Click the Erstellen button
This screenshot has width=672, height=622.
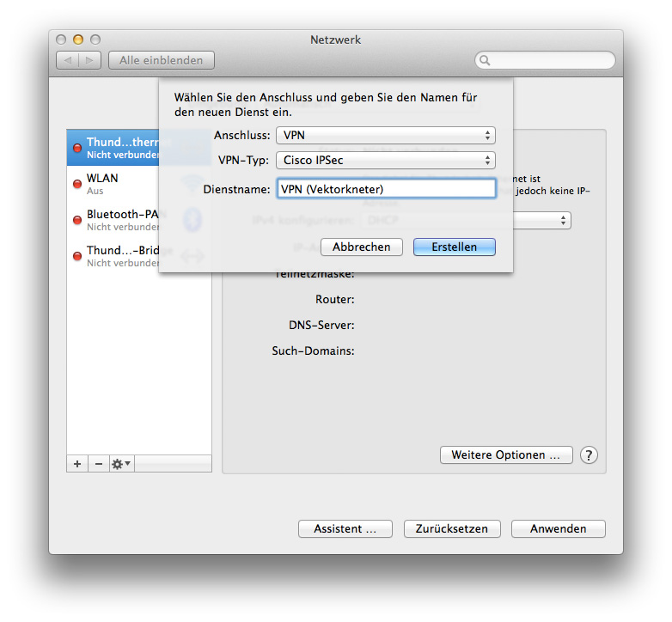[x=455, y=247]
